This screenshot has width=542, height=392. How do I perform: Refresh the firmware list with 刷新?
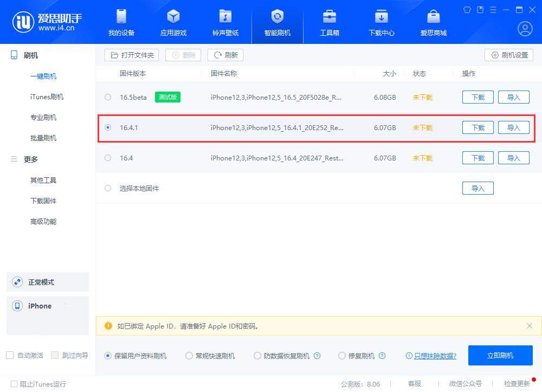pos(225,55)
